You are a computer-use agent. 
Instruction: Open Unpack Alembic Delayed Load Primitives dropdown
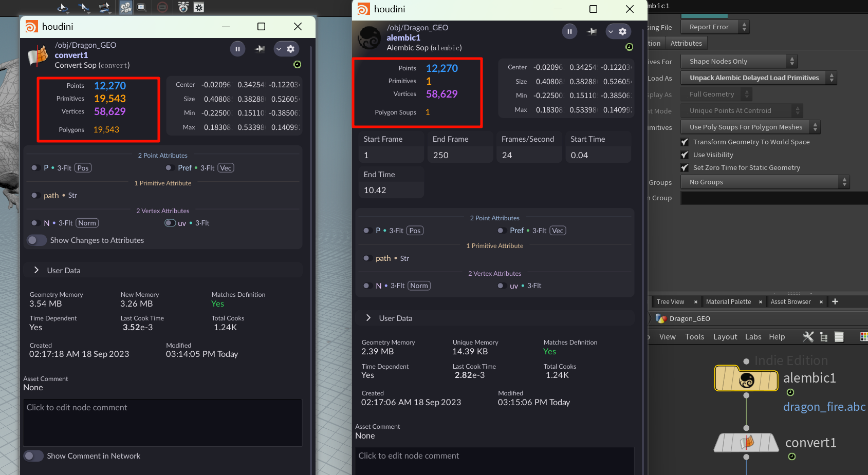click(759, 78)
